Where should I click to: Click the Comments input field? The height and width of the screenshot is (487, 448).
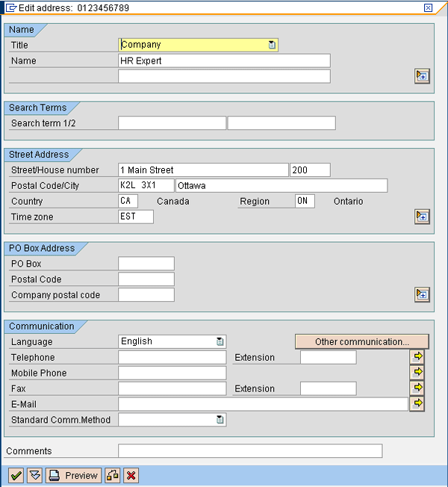[250, 450]
